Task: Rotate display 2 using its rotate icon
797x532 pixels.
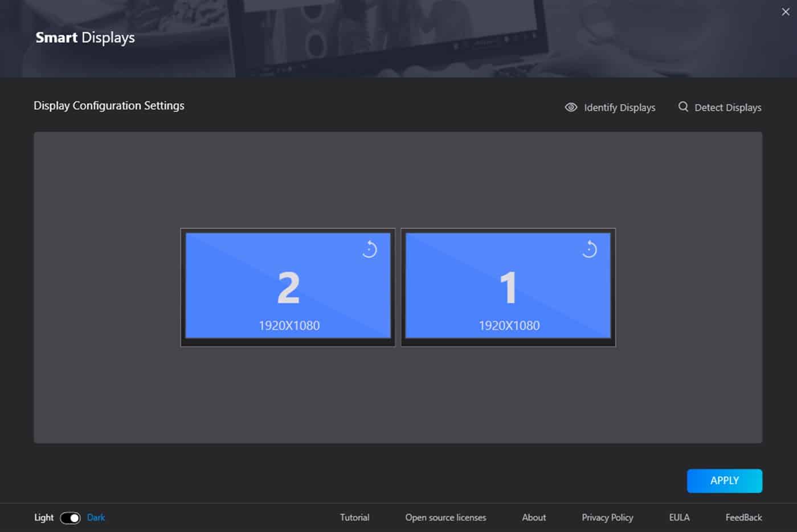Action: tap(369, 249)
